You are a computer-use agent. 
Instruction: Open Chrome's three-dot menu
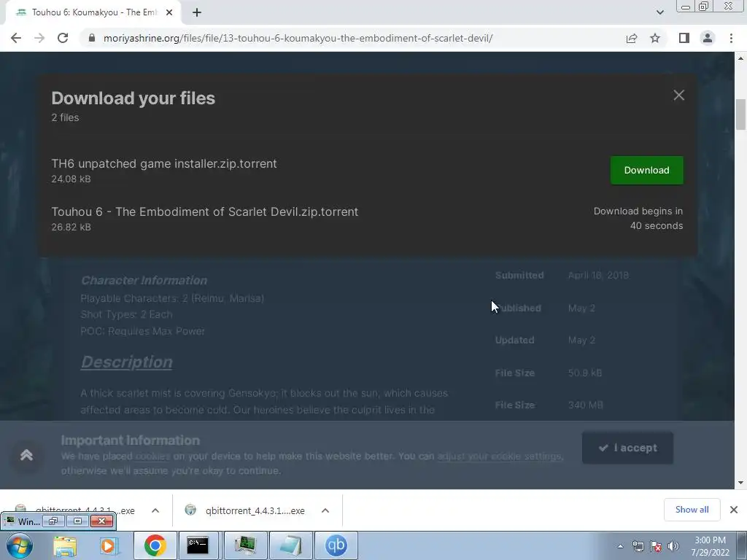[731, 38]
